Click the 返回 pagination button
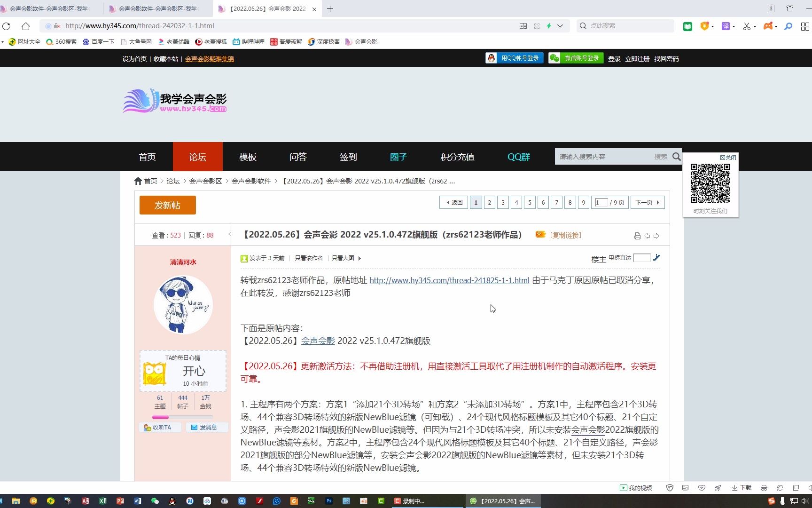This screenshot has width=812, height=508. 453,202
